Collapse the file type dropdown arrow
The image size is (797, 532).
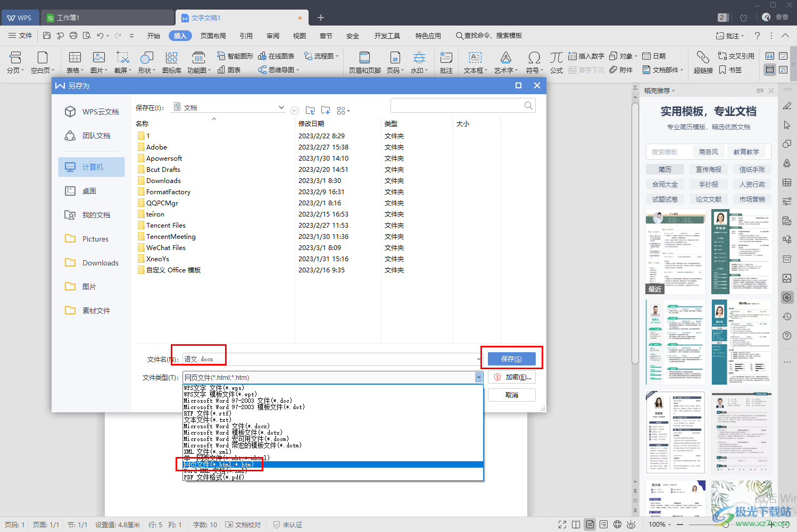(479, 377)
